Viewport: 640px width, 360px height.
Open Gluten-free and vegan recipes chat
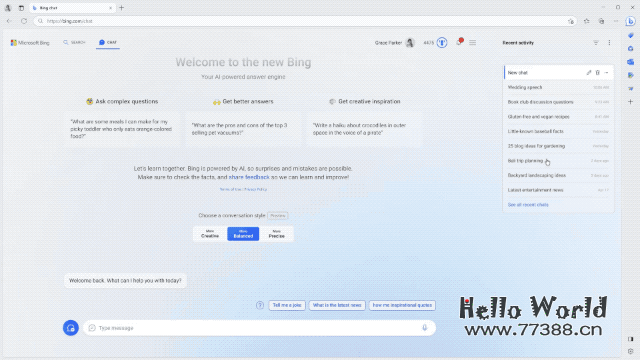(558, 117)
